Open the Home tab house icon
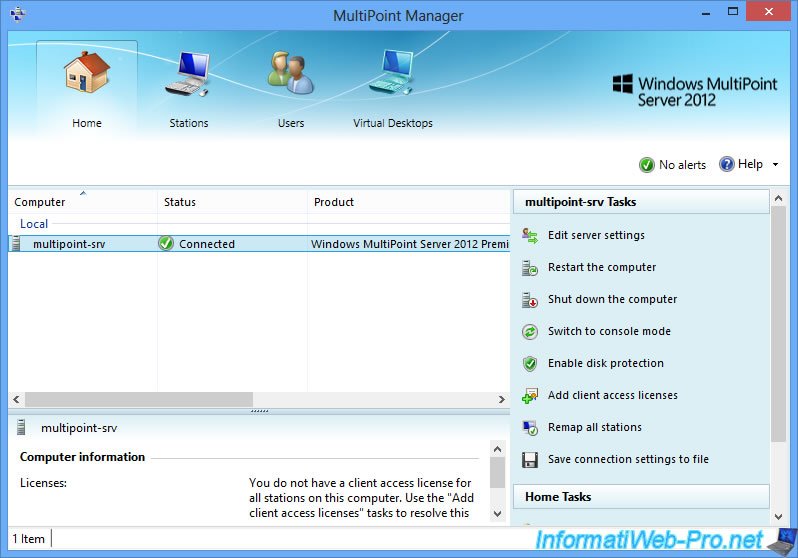This screenshot has height=558, width=798. (87, 72)
